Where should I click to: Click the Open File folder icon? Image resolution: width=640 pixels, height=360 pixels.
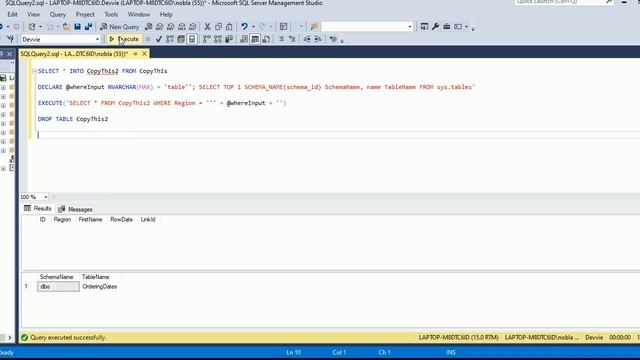pos(66,27)
